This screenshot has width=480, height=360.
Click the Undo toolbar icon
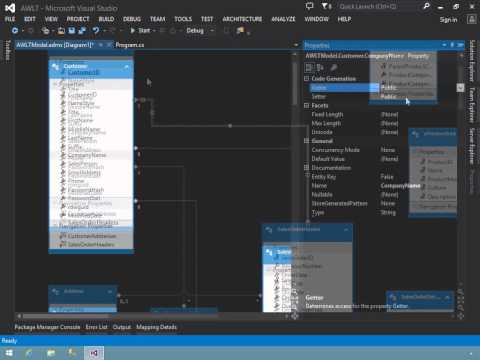coord(96,31)
